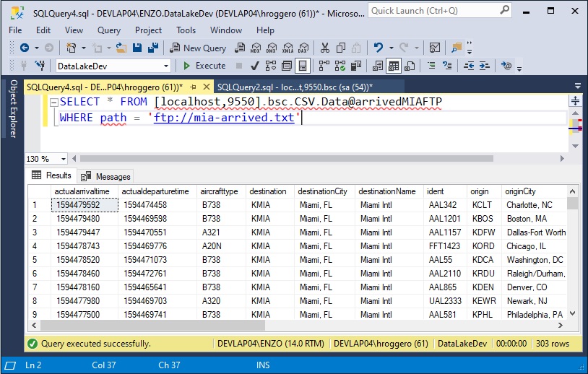Click the ftp://mia-arrived.txt link in query
588x374 pixels.
(x=224, y=118)
